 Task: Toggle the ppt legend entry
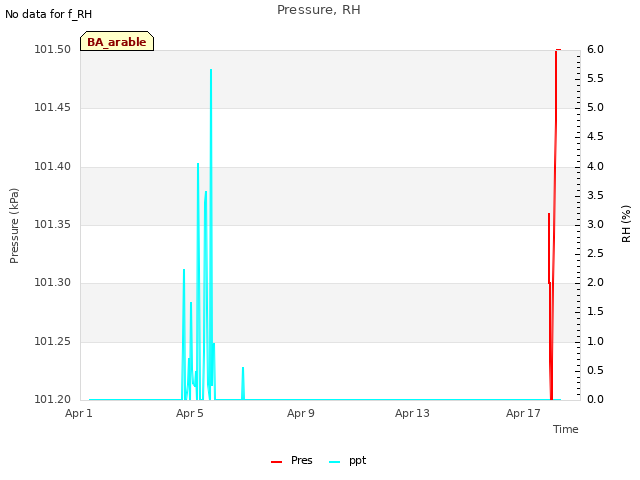(348, 460)
